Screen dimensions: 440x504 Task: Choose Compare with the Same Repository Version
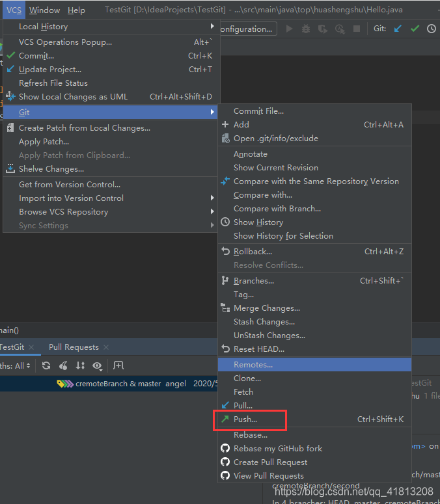click(315, 181)
